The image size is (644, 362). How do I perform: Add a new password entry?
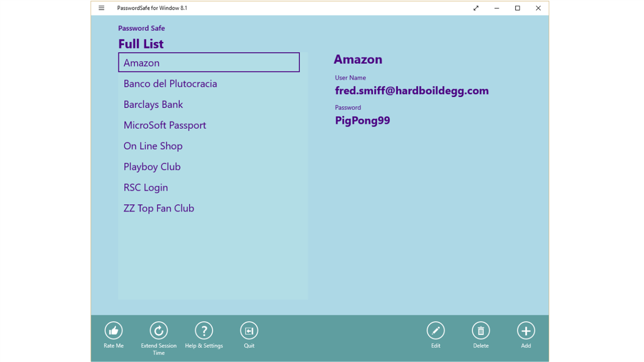point(526,330)
